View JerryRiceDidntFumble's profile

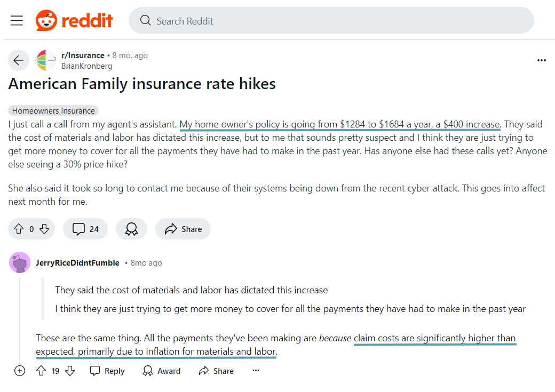[77, 263]
